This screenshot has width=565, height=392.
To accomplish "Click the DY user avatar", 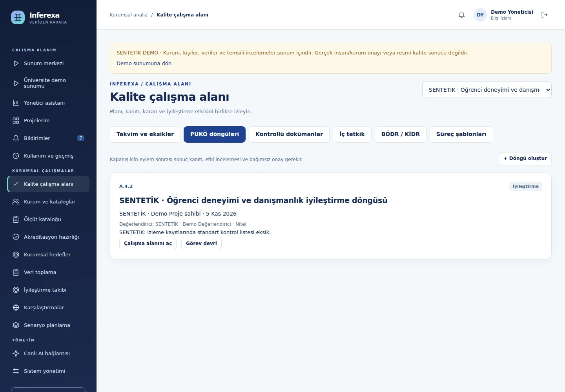I will (480, 15).
